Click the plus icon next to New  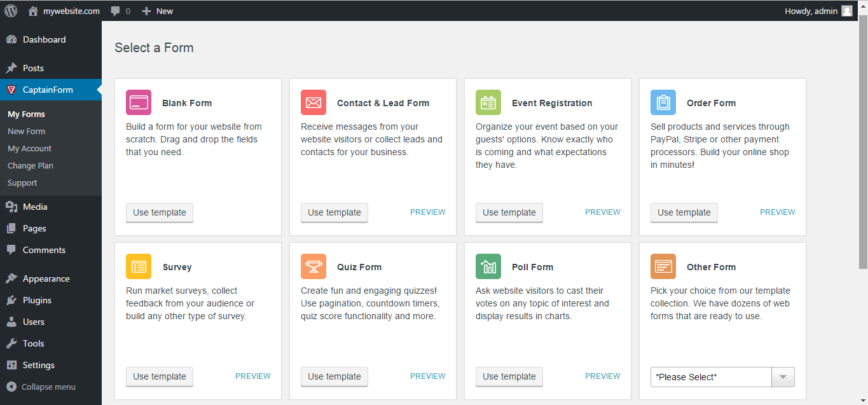pos(146,11)
